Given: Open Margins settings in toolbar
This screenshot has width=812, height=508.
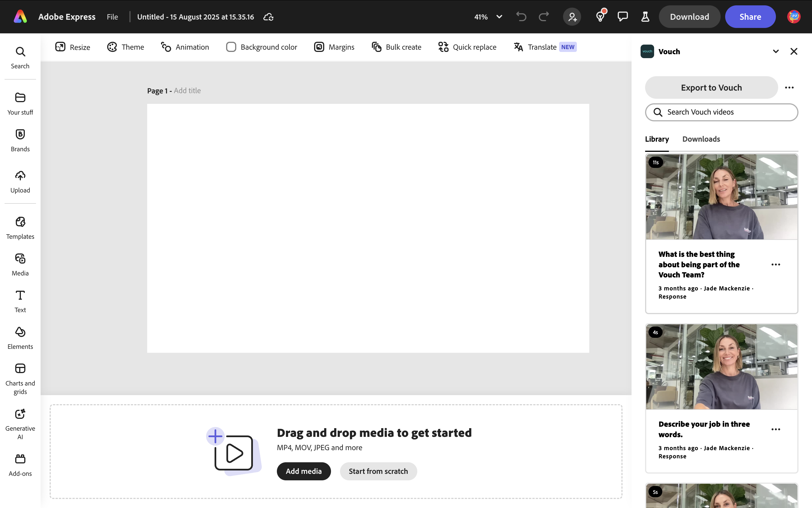Looking at the screenshot, I should click(x=334, y=47).
